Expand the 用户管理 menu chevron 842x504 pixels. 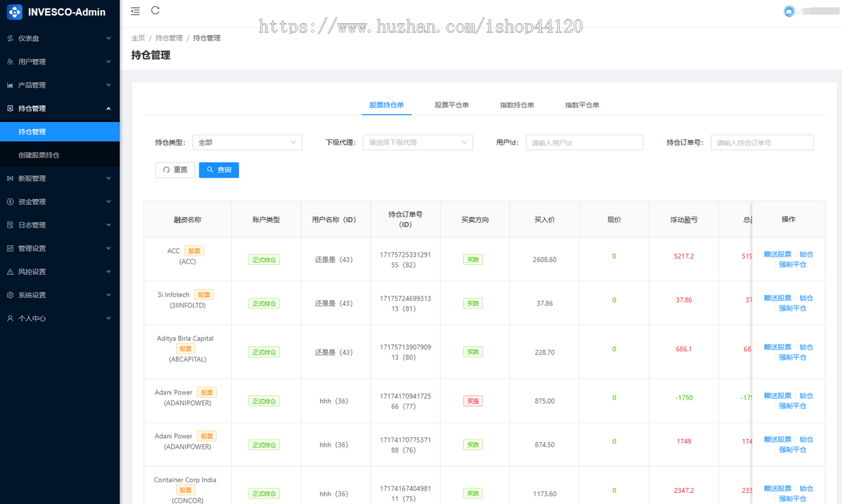point(109,62)
